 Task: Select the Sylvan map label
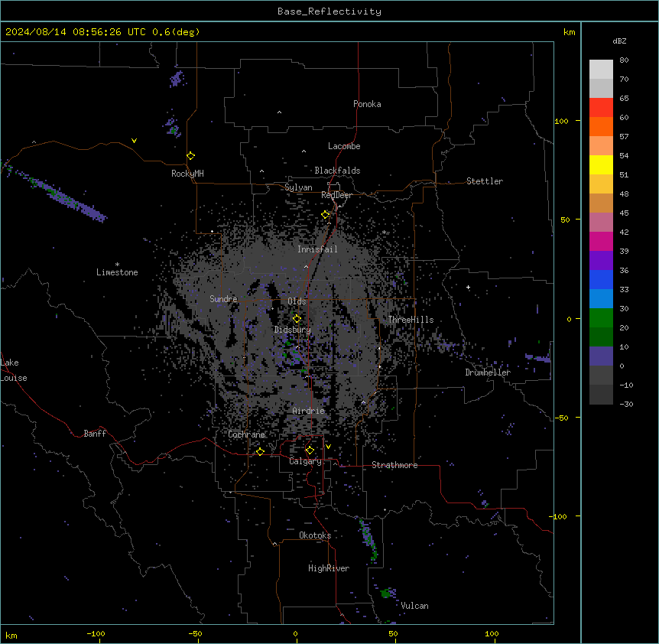[x=298, y=187]
